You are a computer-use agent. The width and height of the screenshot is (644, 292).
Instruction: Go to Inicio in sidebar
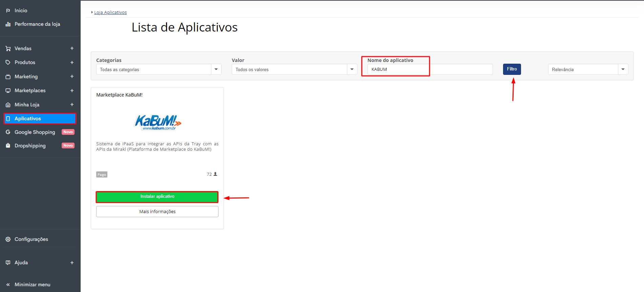coord(21,11)
